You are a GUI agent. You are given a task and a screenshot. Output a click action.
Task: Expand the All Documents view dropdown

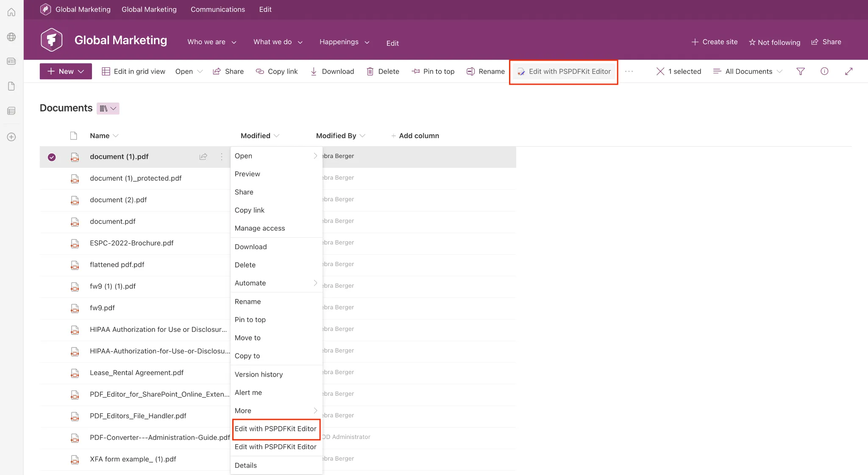pos(748,71)
